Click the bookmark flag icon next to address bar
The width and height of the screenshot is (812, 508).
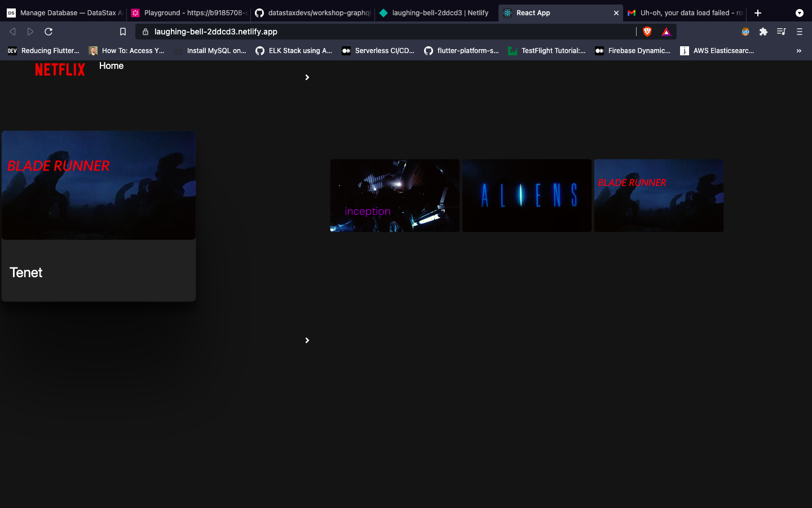point(123,32)
